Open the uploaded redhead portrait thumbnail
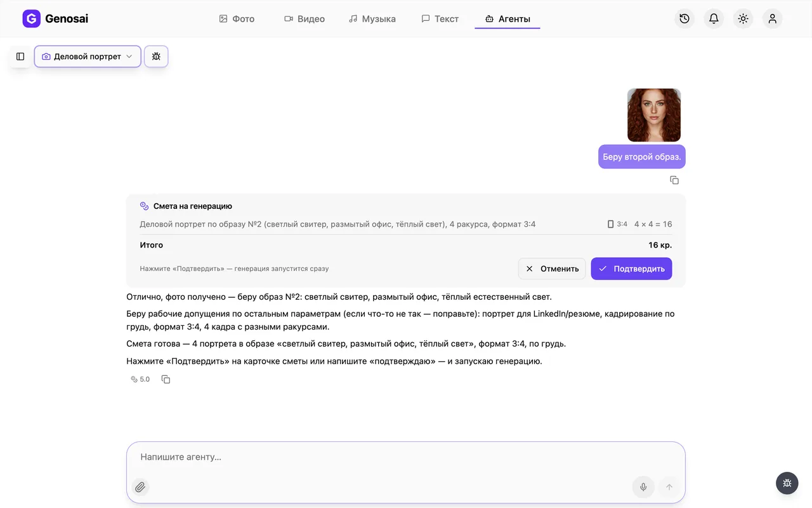Image resolution: width=812 pixels, height=508 pixels. [654, 115]
